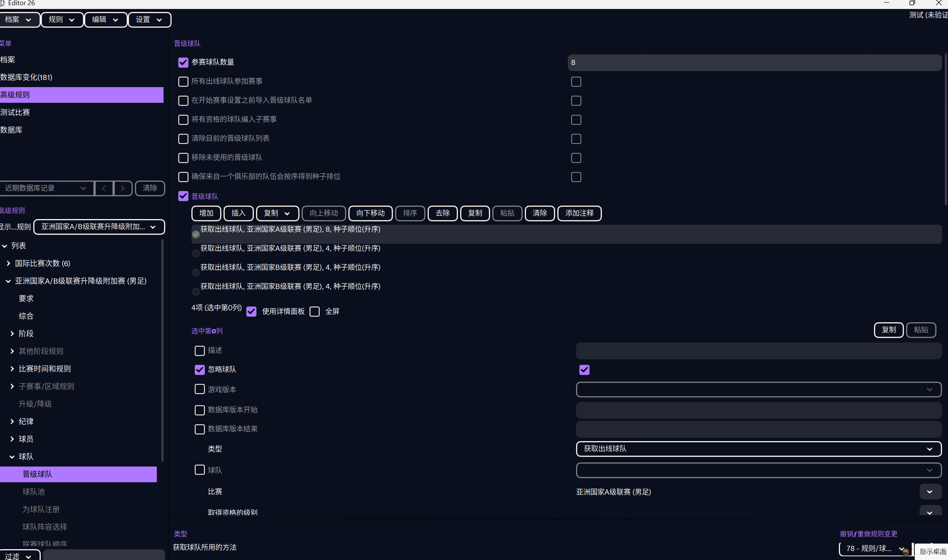Click the 增加 button
The image size is (948, 560).
tap(206, 213)
